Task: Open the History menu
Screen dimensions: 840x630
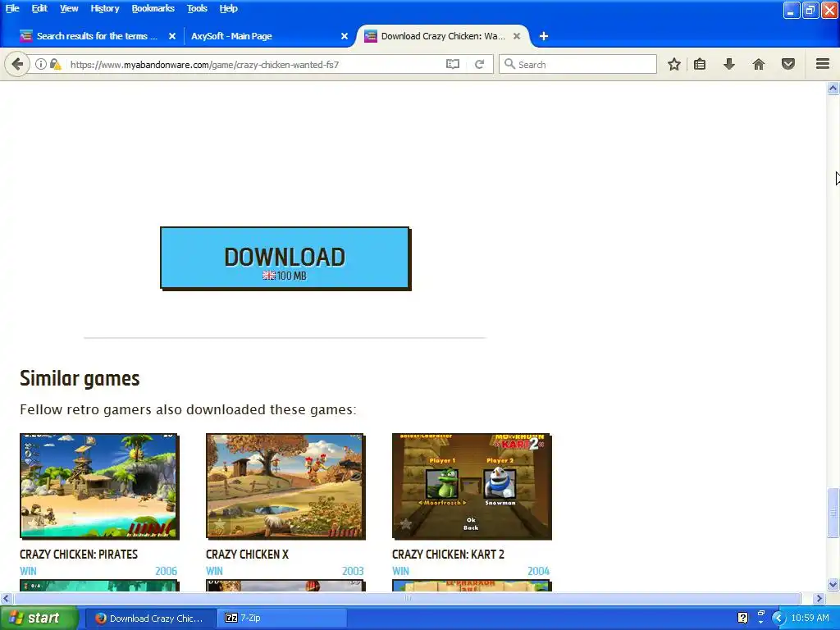Action: 104,8
